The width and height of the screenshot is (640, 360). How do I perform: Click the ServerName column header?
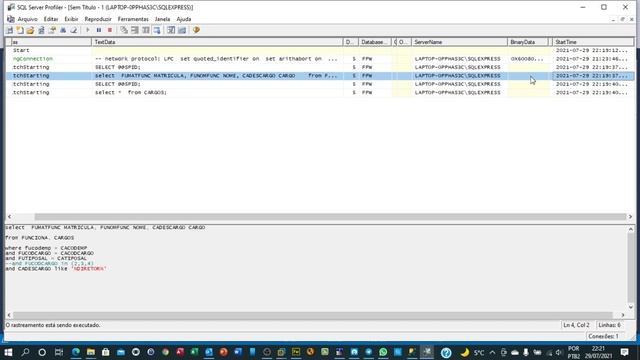tap(459, 42)
